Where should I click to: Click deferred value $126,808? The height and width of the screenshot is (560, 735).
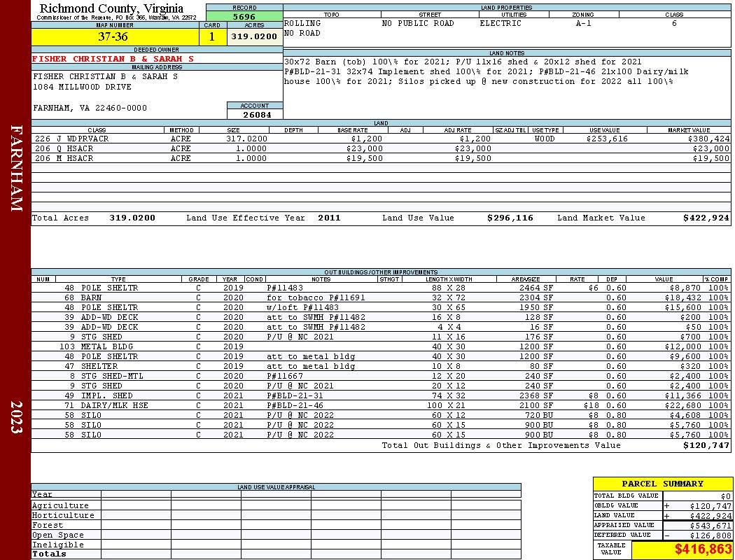(x=710, y=535)
